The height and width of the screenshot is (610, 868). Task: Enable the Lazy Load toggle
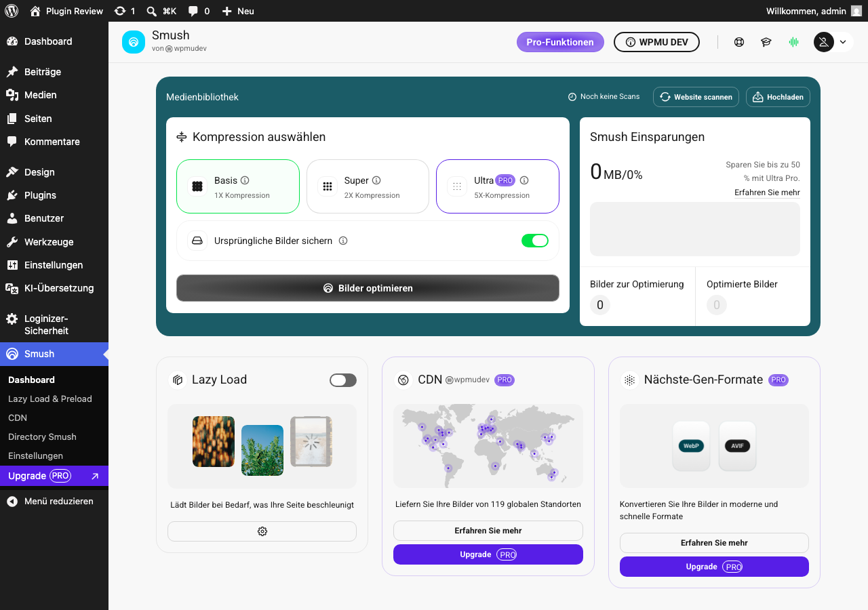(343, 380)
